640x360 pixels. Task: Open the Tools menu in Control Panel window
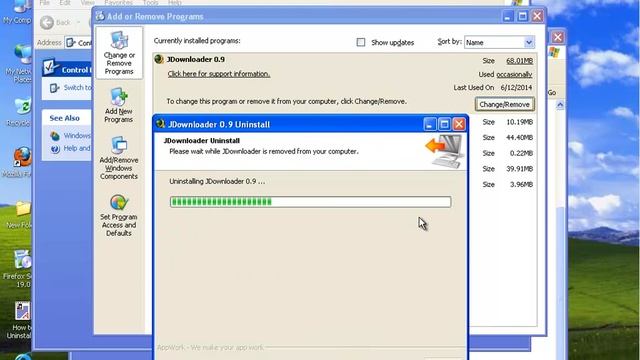pyautogui.click(x=150, y=3)
